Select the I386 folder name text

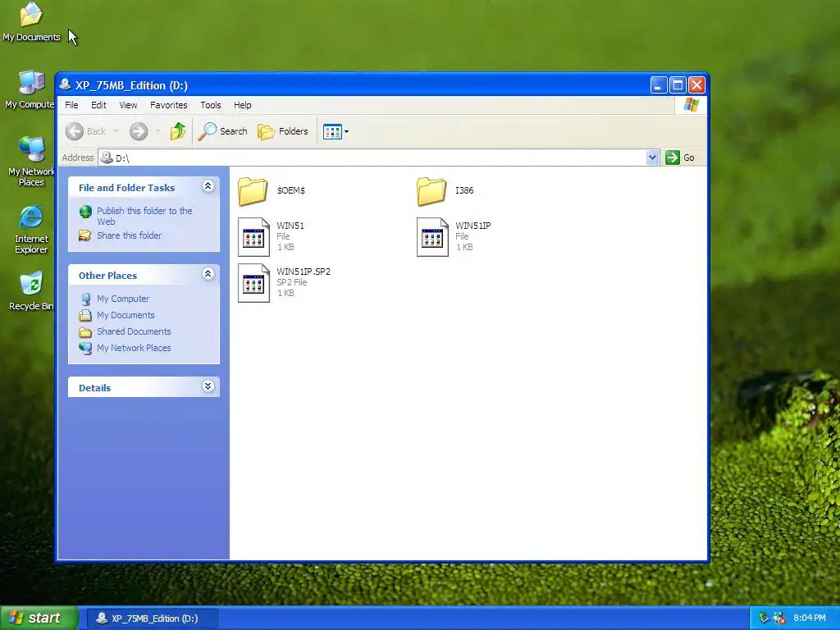464,190
